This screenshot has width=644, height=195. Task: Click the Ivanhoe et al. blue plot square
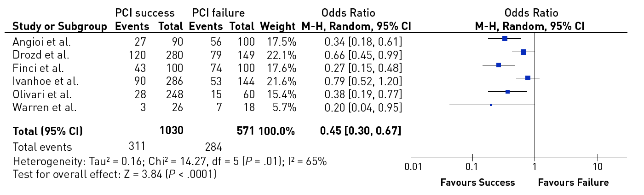(528, 78)
